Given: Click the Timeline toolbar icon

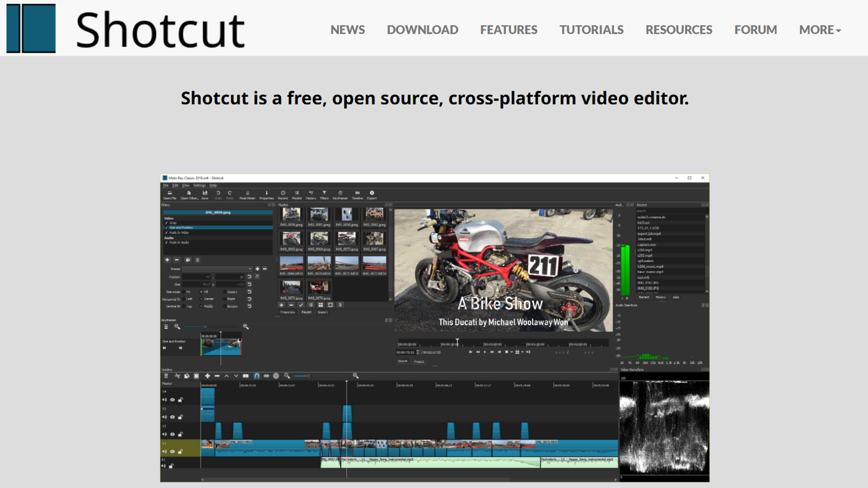Looking at the screenshot, I should tap(357, 195).
